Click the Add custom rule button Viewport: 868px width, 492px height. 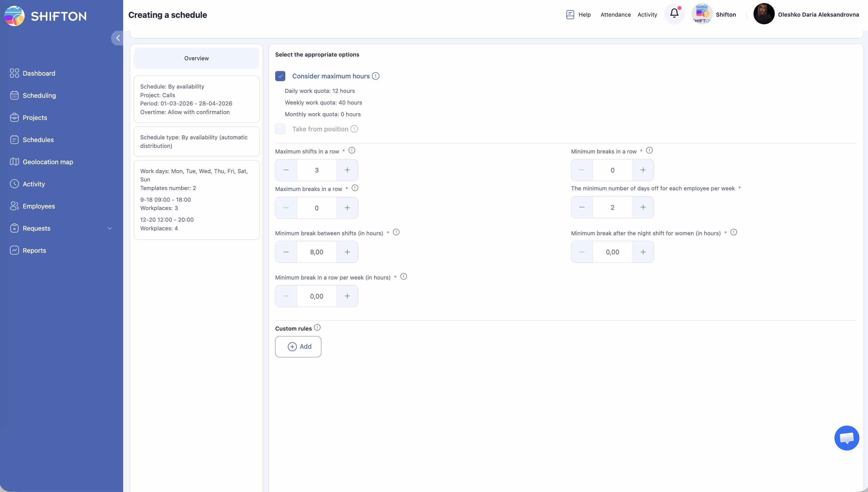click(298, 346)
